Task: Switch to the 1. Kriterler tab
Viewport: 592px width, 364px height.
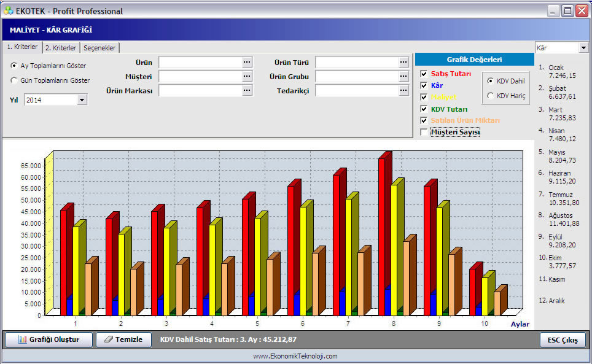Action: pos(22,47)
